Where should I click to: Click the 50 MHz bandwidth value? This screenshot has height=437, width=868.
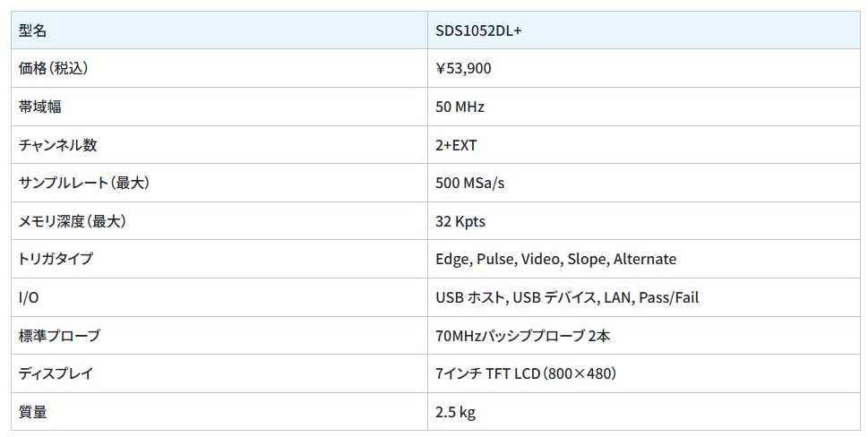tap(460, 107)
